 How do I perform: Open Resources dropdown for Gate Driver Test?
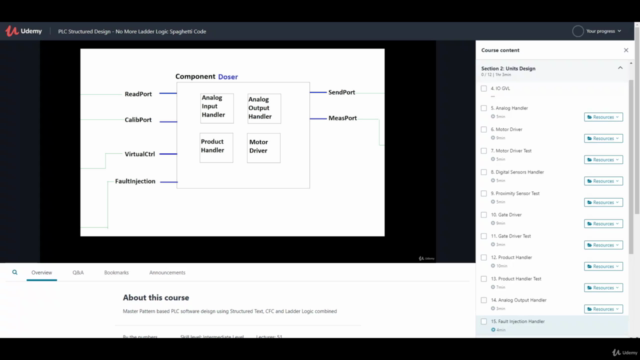603,245
